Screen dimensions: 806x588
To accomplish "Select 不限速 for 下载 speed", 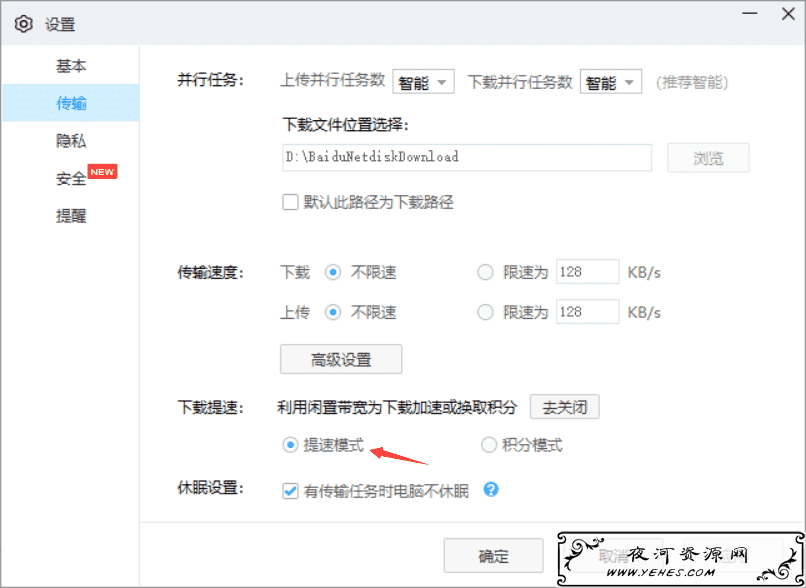I will click(333, 272).
